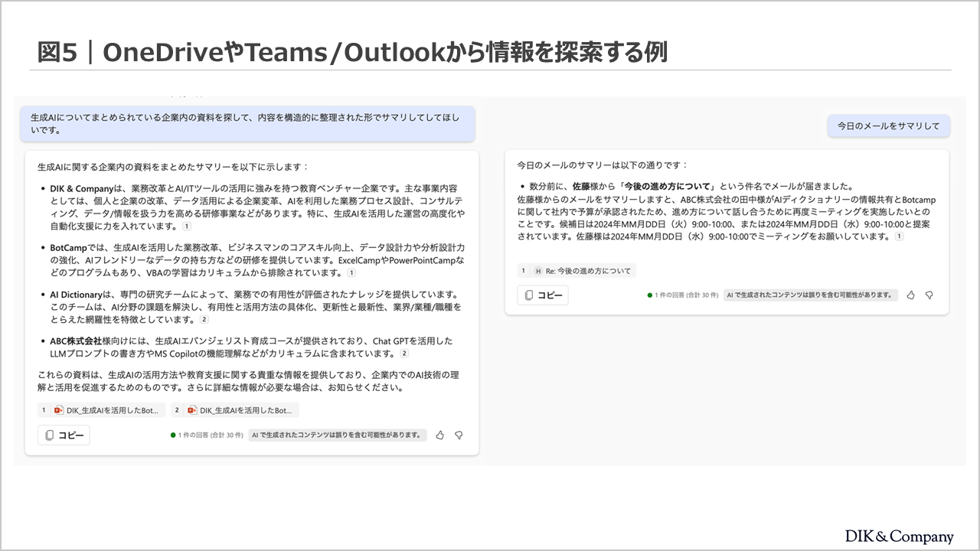Click the slide title 図5 heading

click(352, 52)
